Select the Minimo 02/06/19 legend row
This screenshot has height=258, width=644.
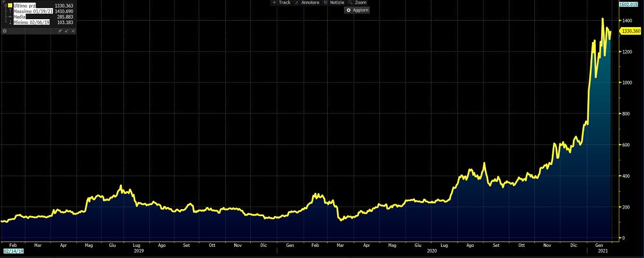pyautogui.click(x=31, y=23)
